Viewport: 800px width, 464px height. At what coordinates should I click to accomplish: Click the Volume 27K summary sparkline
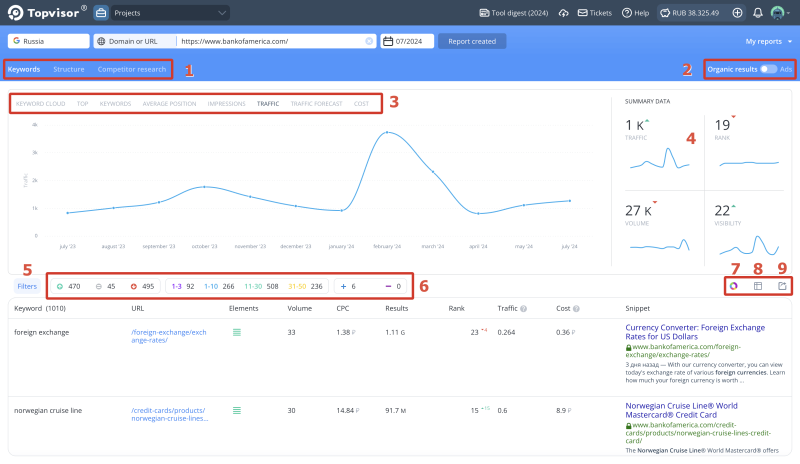point(660,245)
